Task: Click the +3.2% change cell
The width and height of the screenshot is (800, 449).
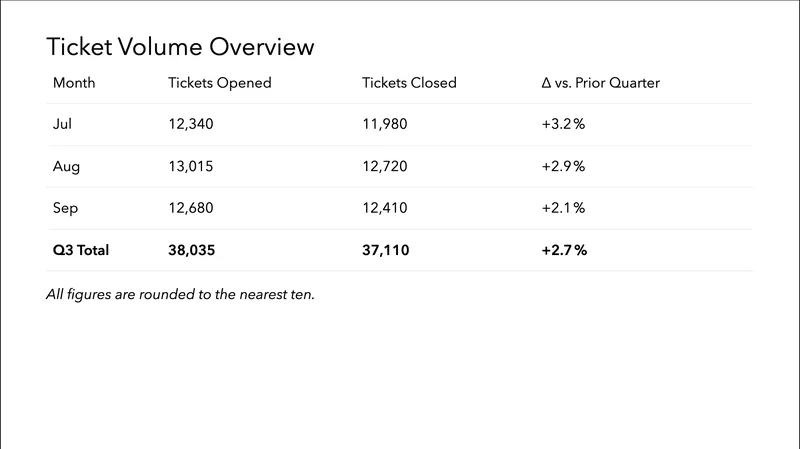Action: [562, 124]
